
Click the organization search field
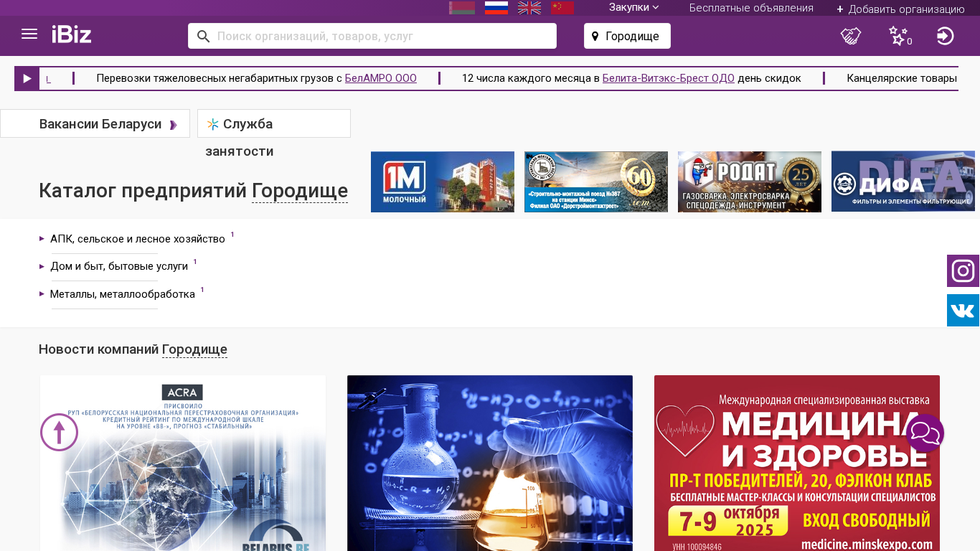(380, 36)
